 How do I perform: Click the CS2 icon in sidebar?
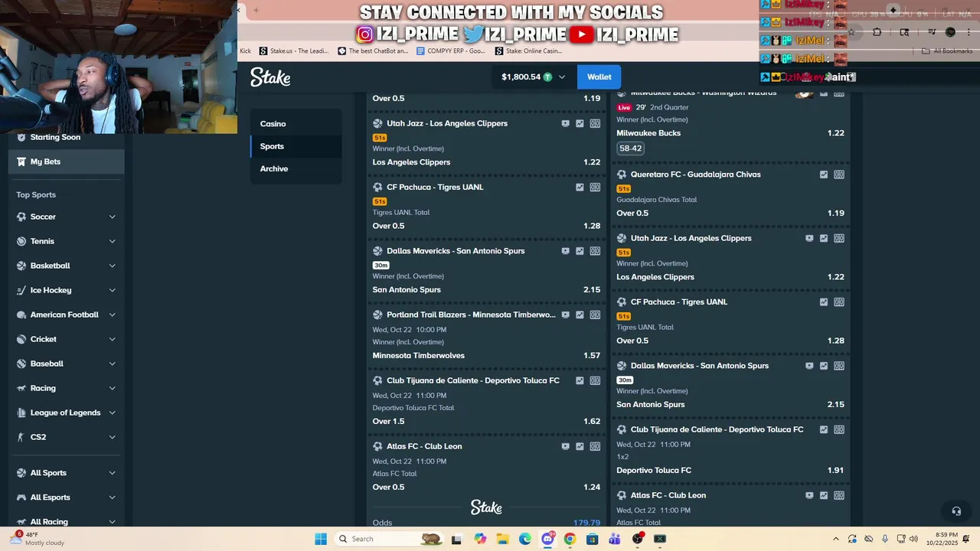21,437
